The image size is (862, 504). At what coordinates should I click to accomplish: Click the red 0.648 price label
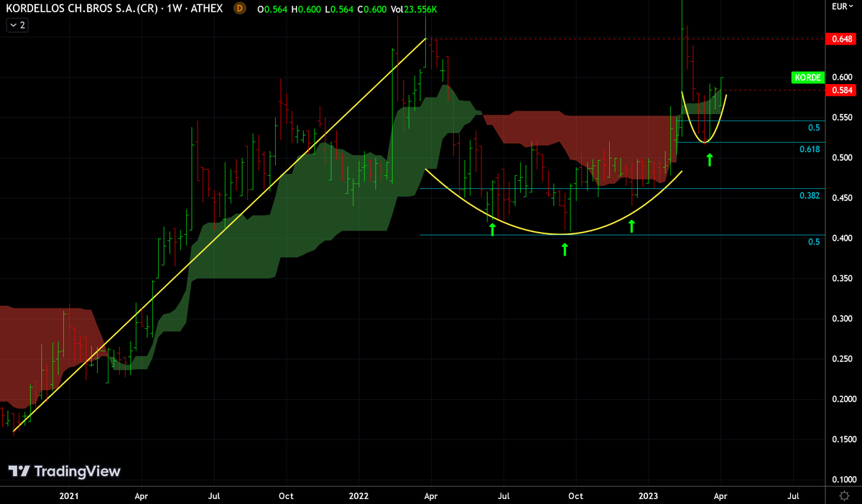click(x=842, y=39)
